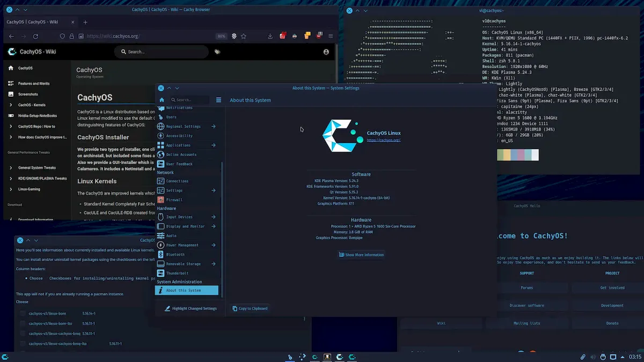Tick checkbox for cachyos-v3/linux-bore
This screenshot has width=644, height=362.
[23, 313]
